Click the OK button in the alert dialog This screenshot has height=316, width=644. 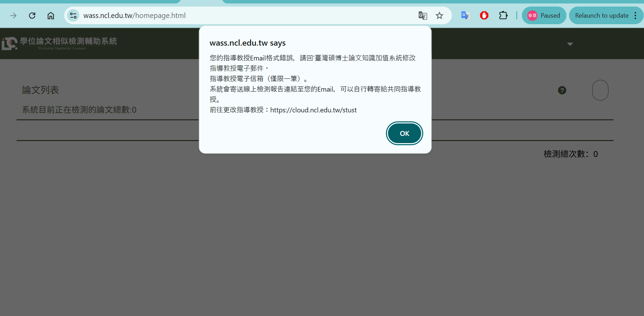coord(404,133)
